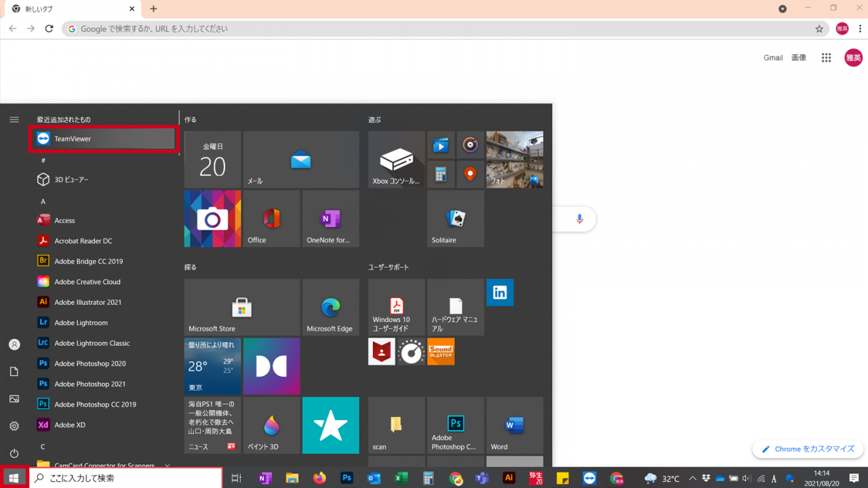The height and width of the screenshot is (488, 868).
Task: Open the Movies & TV small tile
Action: (x=441, y=145)
